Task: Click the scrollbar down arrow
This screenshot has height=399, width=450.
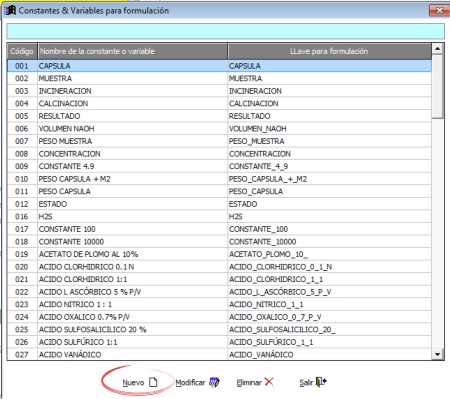Action: [437, 354]
